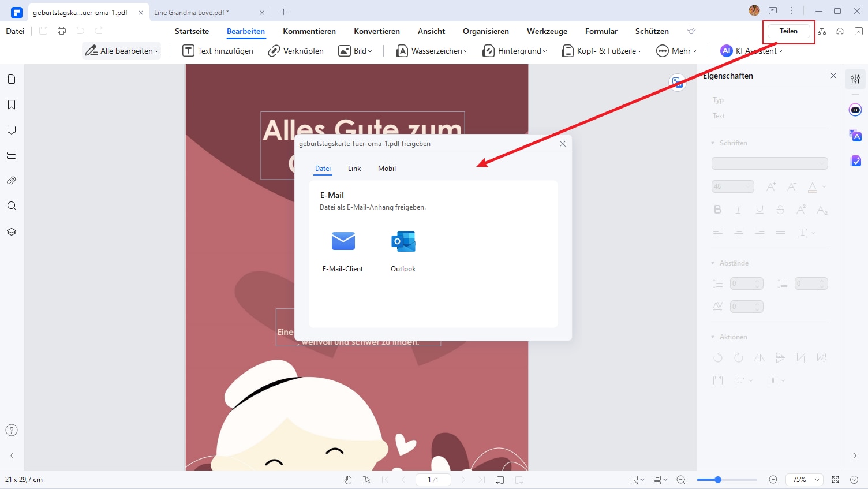This screenshot has height=489, width=868.
Task: Collapse the Abstände section
Action: 713,263
